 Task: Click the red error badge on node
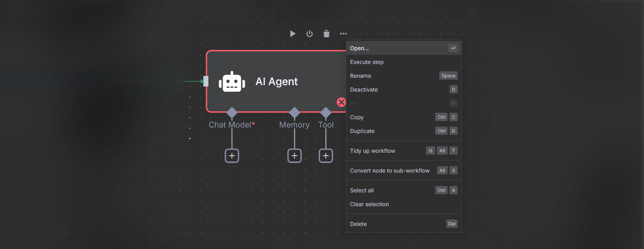341,102
